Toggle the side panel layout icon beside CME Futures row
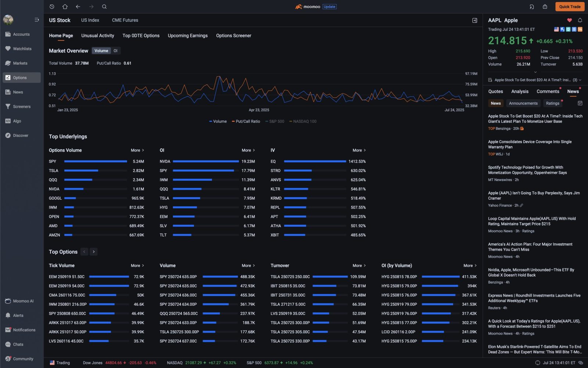Image resolution: width=588 pixels, height=368 pixels. (x=475, y=20)
